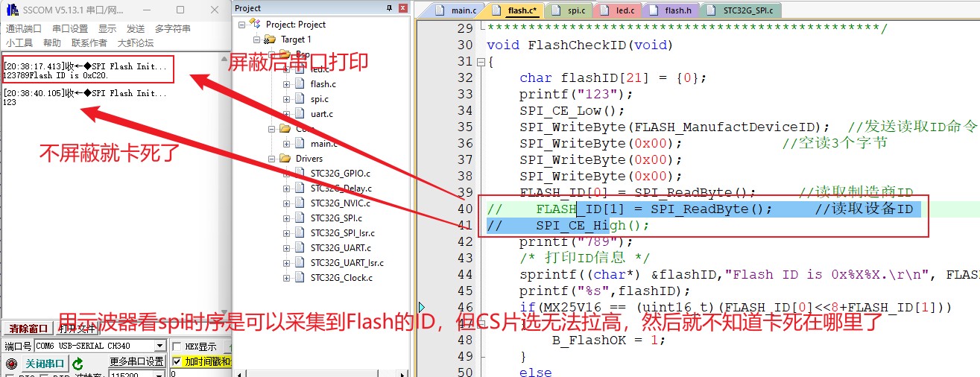This screenshot has width=980, height=377.
Task: Switch to the flash.h editor tab
Action: point(671,10)
